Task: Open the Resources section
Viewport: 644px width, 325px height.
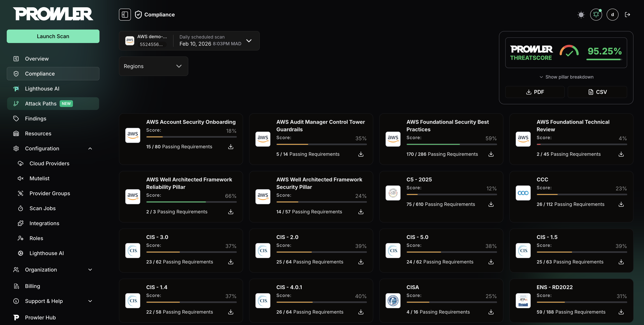Action: point(38,133)
